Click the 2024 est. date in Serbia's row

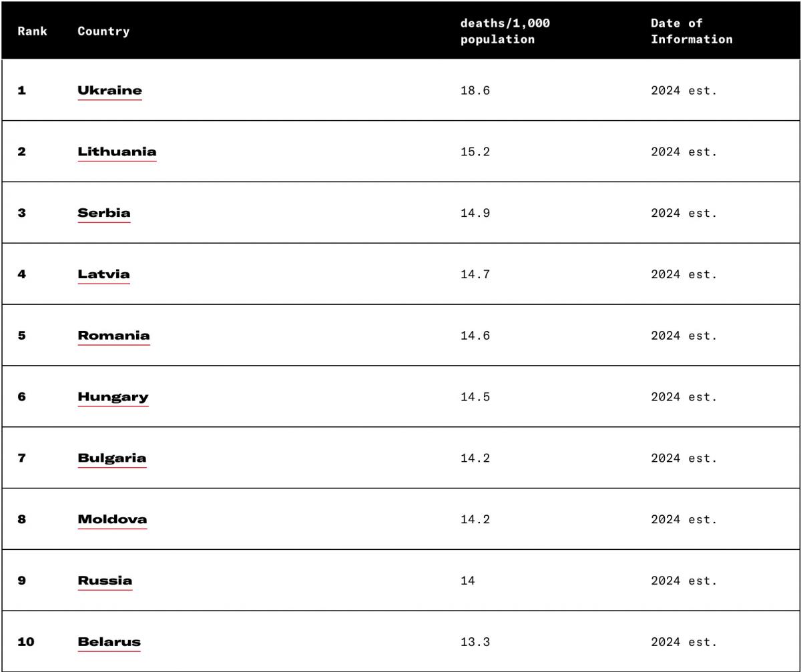(x=684, y=213)
